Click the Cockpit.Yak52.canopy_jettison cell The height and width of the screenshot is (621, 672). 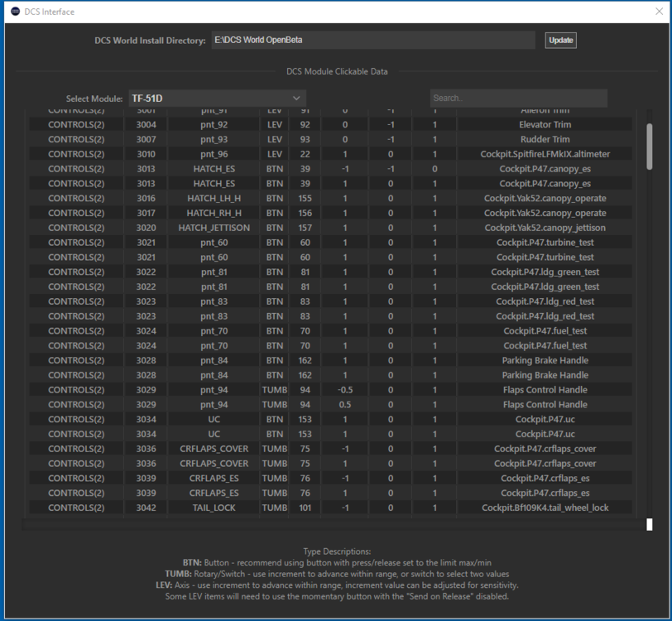point(545,228)
